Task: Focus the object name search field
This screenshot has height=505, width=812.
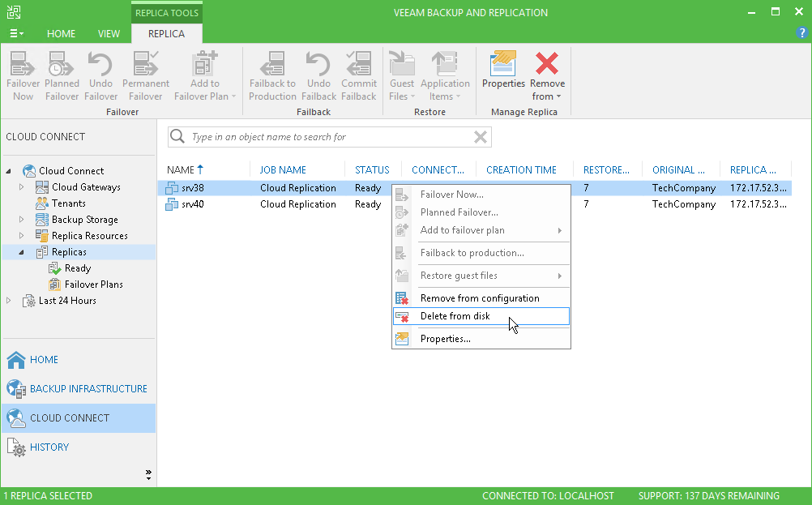Action: 329,137
